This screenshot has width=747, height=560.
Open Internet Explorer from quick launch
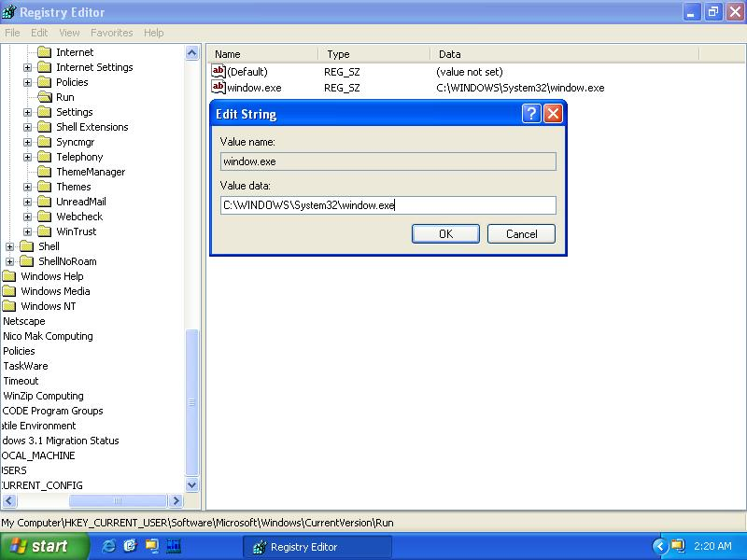[108, 546]
